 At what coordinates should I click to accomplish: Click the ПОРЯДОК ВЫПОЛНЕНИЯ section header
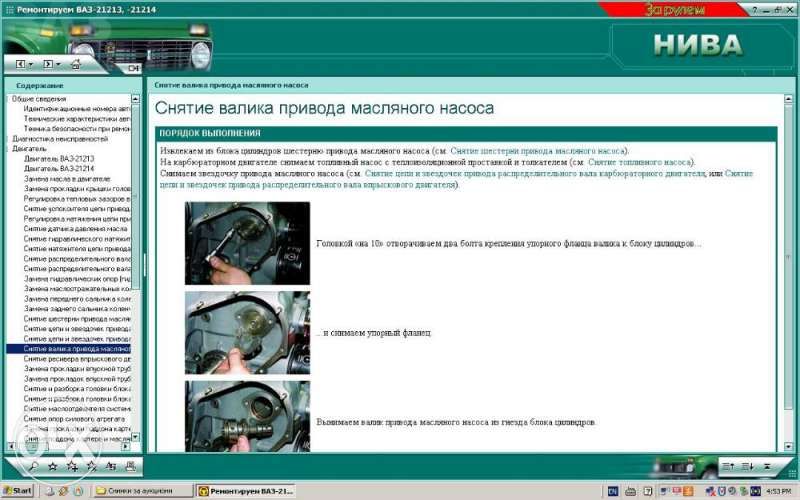[x=466, y=133]
